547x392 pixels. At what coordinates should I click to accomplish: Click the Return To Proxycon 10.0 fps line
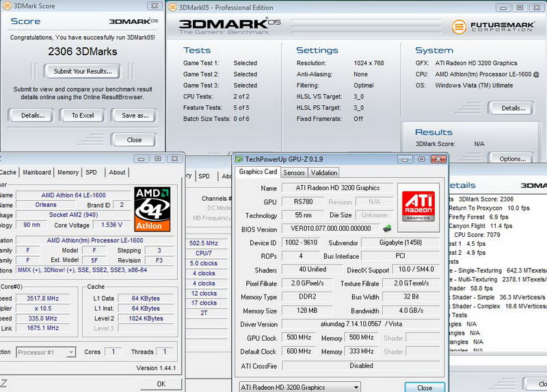[x=489, y=208]
